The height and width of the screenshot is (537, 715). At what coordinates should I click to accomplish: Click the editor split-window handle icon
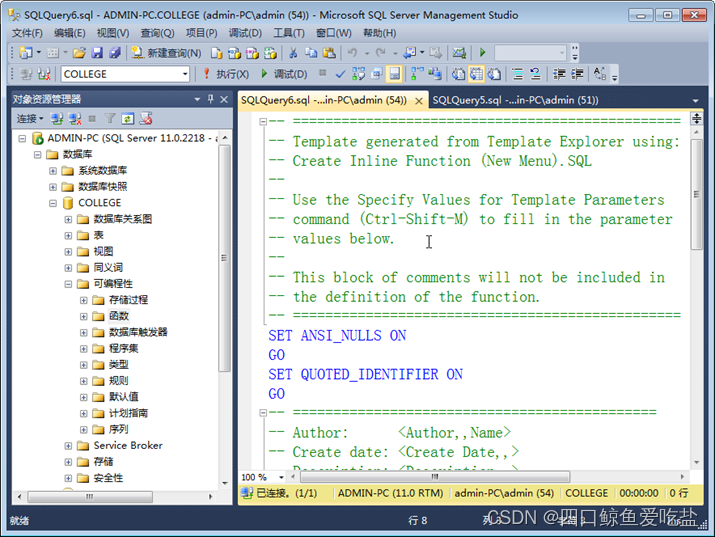[696, 119]
